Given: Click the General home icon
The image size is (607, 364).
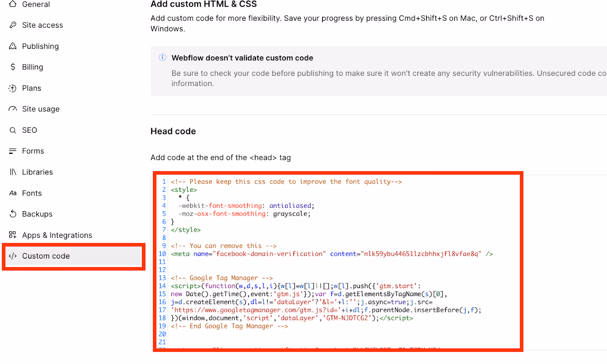Looking at the screenshot, I should point(13,4).
